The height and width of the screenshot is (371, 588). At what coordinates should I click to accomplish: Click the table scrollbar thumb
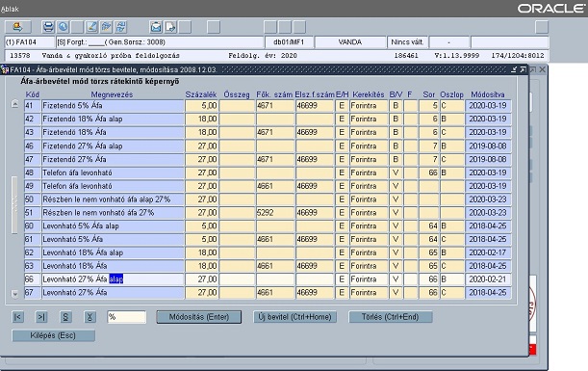(x=15, y=204)
